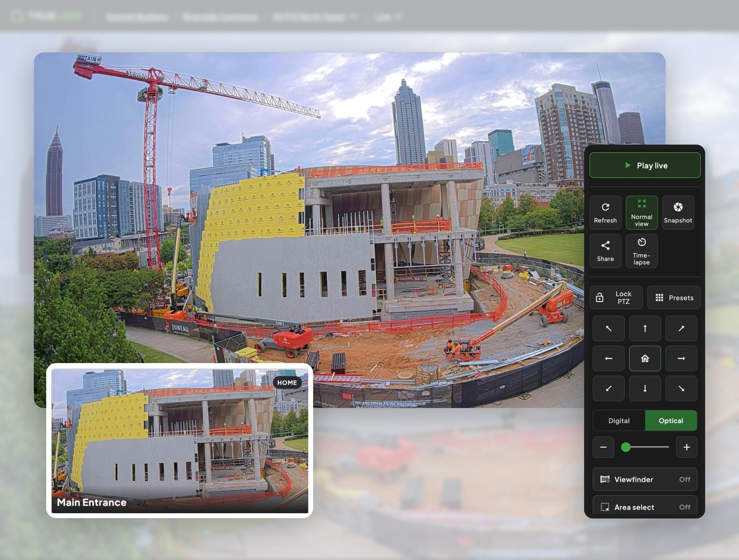Pan camera down-right with diagonal arrow
The height and width of the screenshot is (560, 739).
[681, 388]
